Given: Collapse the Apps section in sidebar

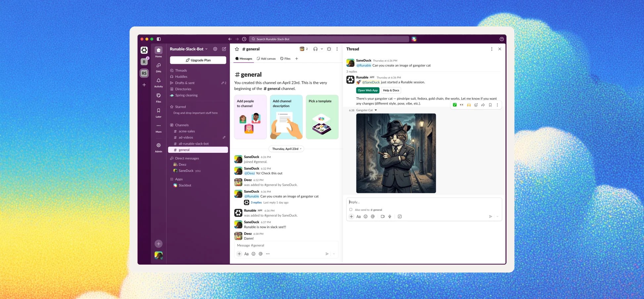Looking at the screenshot, I should tap(176, 179).
